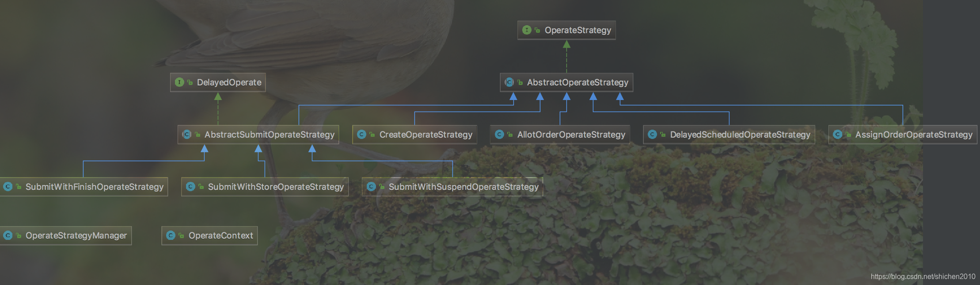Click the public visibility icon on DelayedScheduledOperateStrategy
This screenshot has height=285, width=980.
(x=663, y=135)
